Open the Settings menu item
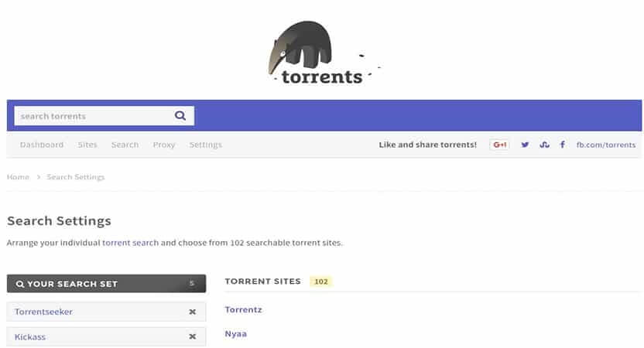This screenshot has height=348, width=644. coord(205,145)
